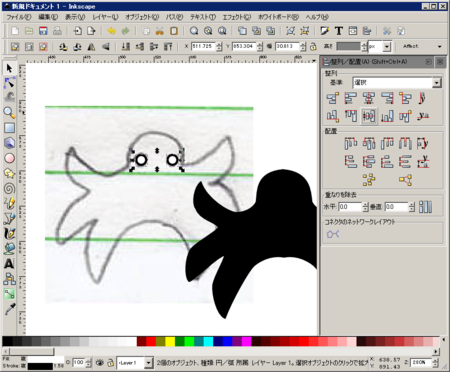Align bottom edges of objects

click(x=387, y=116)
